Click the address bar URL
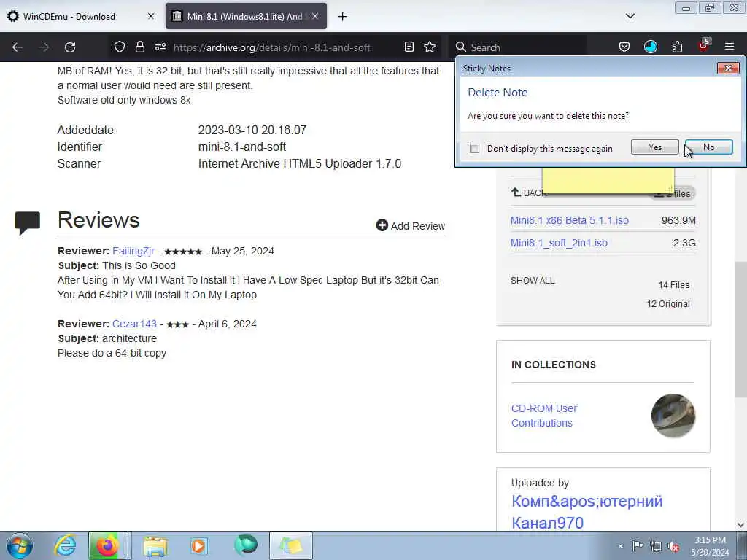This screenshot has width=747, height=560. [271, 47]
